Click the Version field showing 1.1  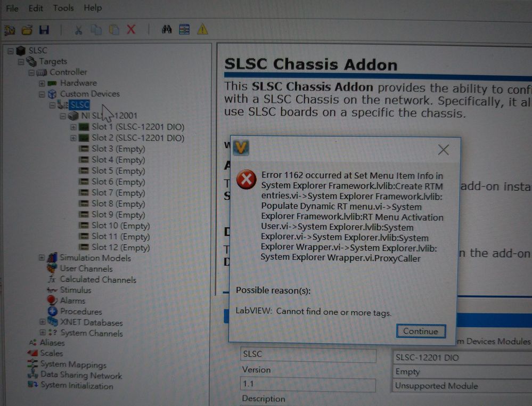point(308,384)
